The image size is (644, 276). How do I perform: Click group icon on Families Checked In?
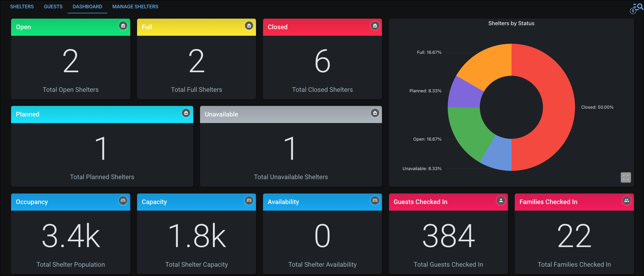pos(627,201)
